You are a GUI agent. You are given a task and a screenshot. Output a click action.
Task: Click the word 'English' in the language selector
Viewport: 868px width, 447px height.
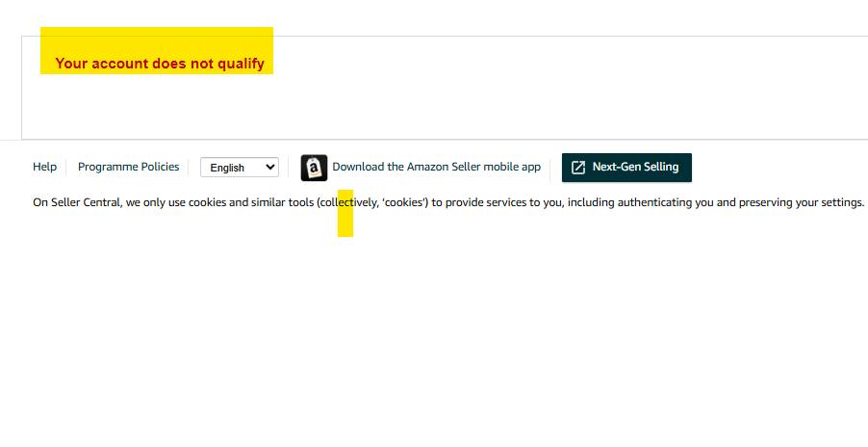(227, 168)
